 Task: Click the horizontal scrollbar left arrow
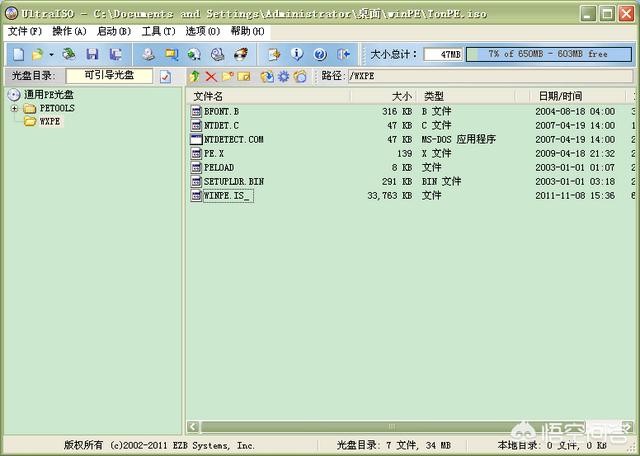coord(193,427)
